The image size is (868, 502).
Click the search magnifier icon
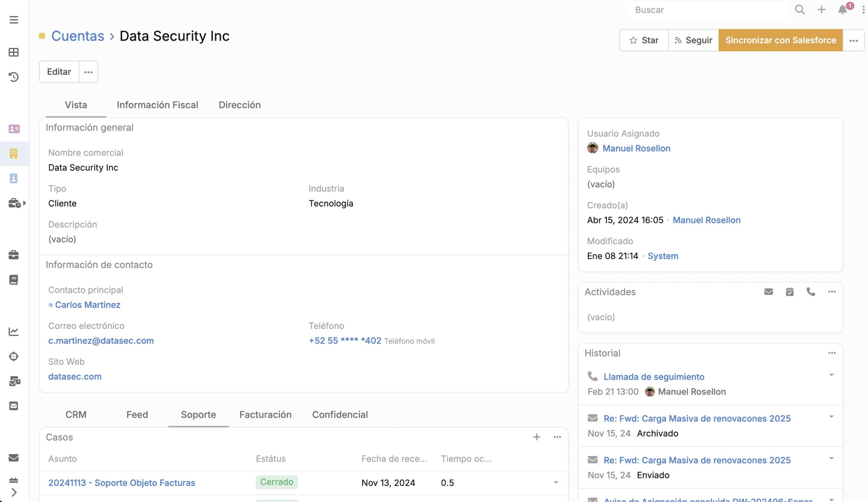pos(800,9)
